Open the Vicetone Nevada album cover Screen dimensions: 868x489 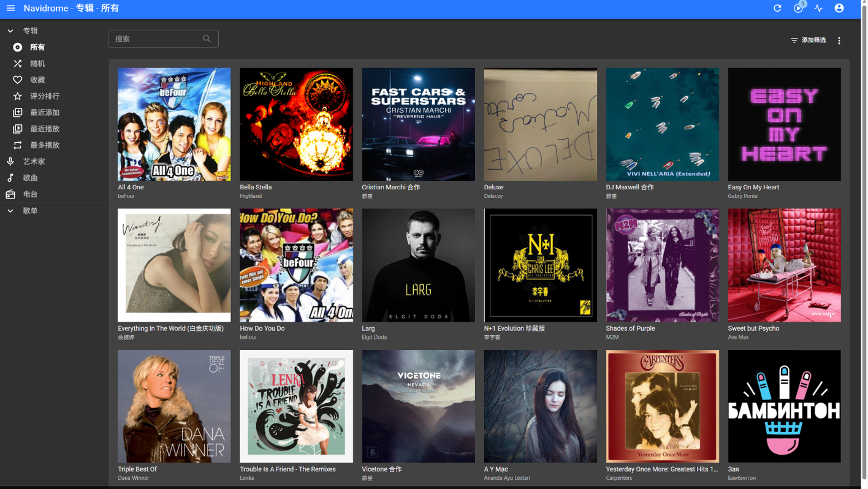click(418, 406)
